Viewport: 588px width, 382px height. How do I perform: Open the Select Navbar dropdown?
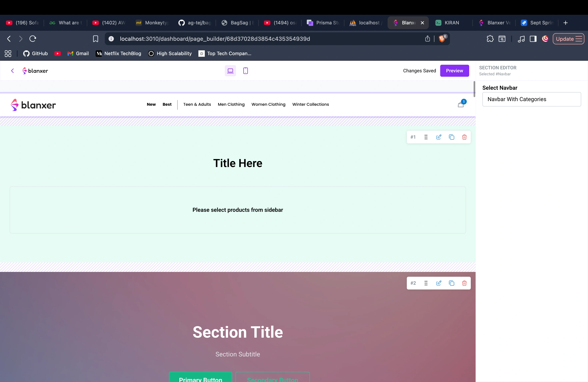tap(531, 99)
